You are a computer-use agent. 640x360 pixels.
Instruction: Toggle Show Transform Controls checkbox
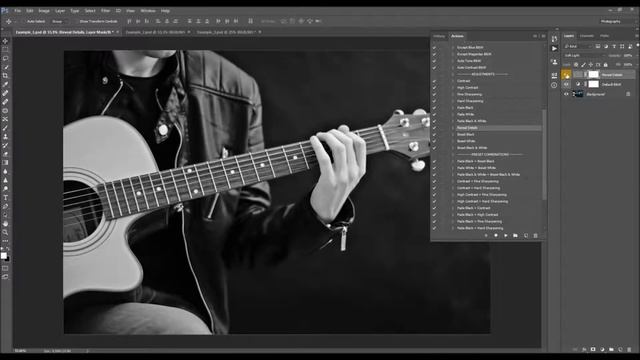click(76, 21)
